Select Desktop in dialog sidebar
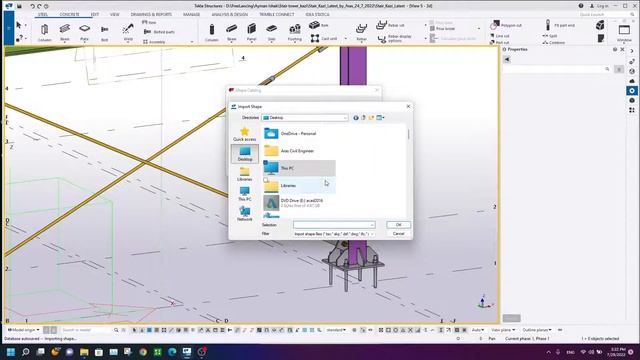 tap(245, 154)
